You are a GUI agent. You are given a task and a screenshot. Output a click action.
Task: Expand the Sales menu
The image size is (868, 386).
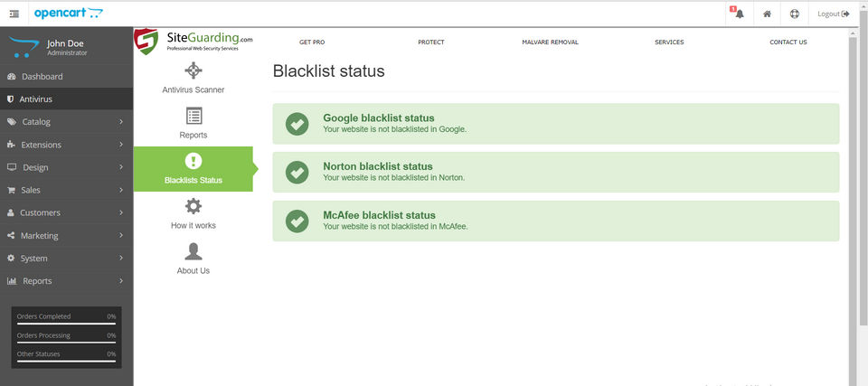coord(66,190)
